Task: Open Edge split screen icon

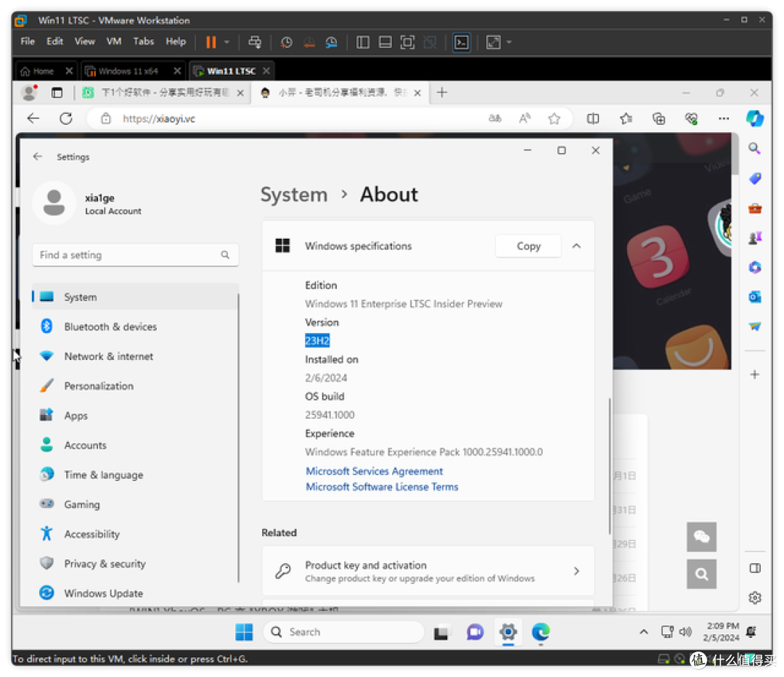Action: coord(593,119)
